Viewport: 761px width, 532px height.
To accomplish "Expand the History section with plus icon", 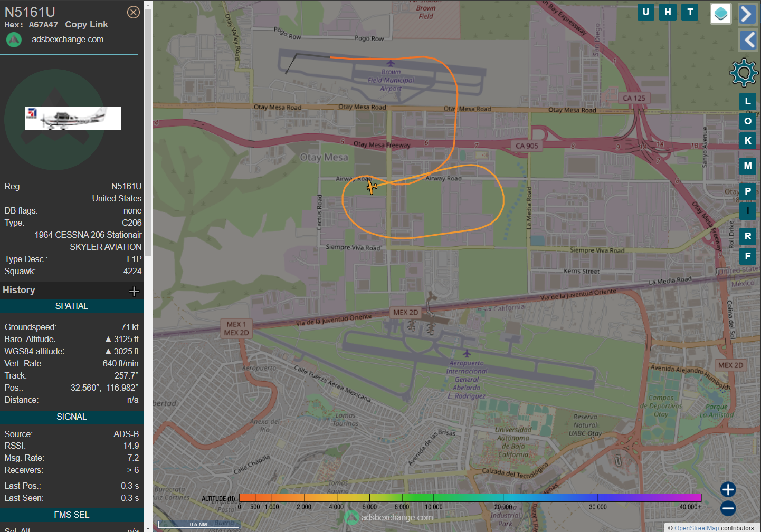I will point(134,291).
